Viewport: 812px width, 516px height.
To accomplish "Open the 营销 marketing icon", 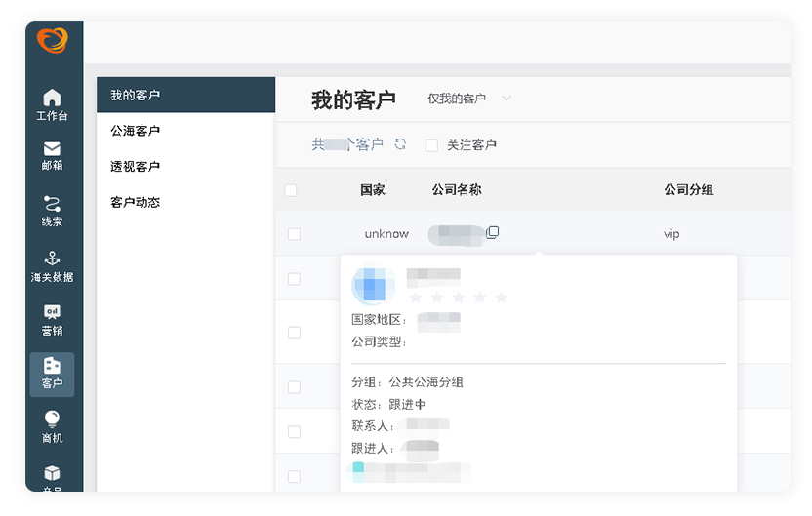I will [52, 320].
